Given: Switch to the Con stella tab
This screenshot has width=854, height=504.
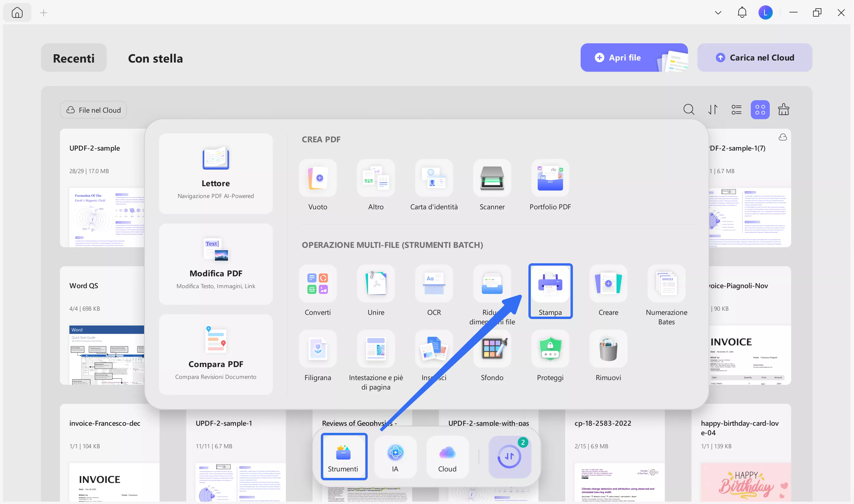Looking at the screenshot, I should click(x=155, y=58).
